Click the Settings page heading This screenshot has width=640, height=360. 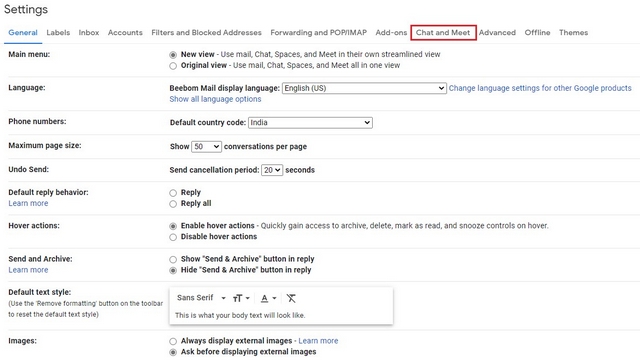[x=26, y=9]
